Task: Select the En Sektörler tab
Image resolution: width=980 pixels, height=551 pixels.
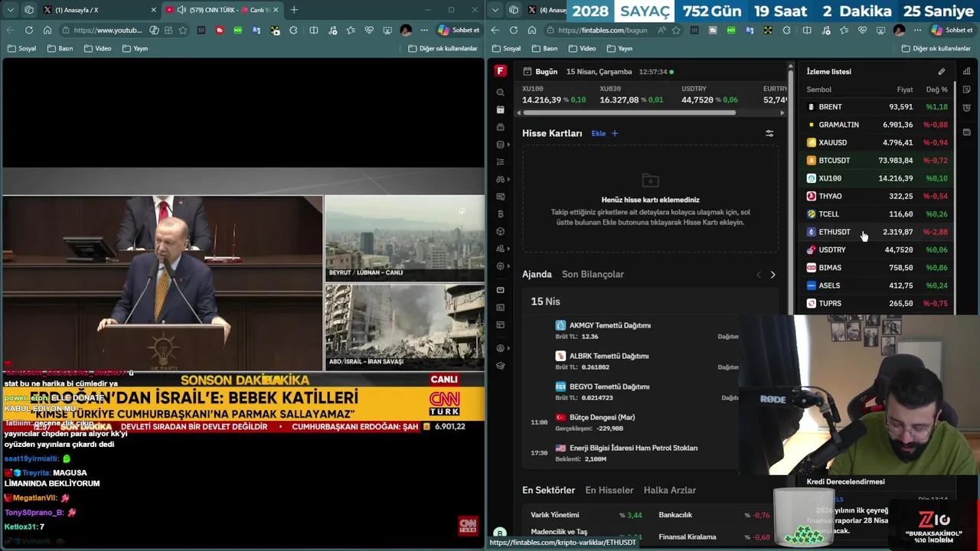Action: [x=548, y=490]
